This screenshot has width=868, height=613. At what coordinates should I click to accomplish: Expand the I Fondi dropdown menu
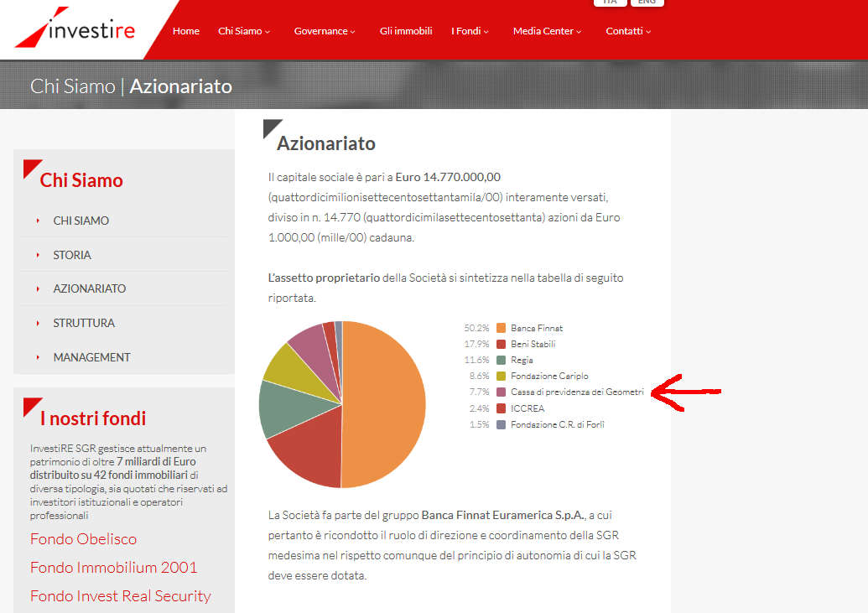(x=470, y=31)
